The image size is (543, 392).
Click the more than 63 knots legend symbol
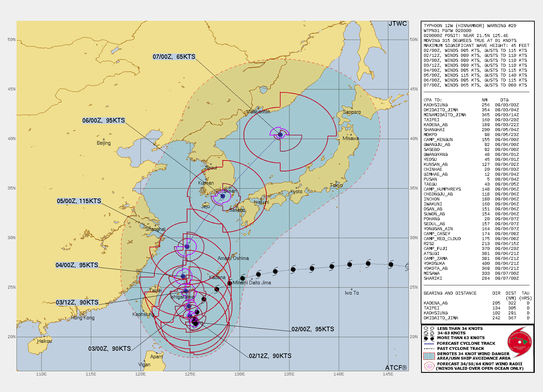click(x=429, y=338)
